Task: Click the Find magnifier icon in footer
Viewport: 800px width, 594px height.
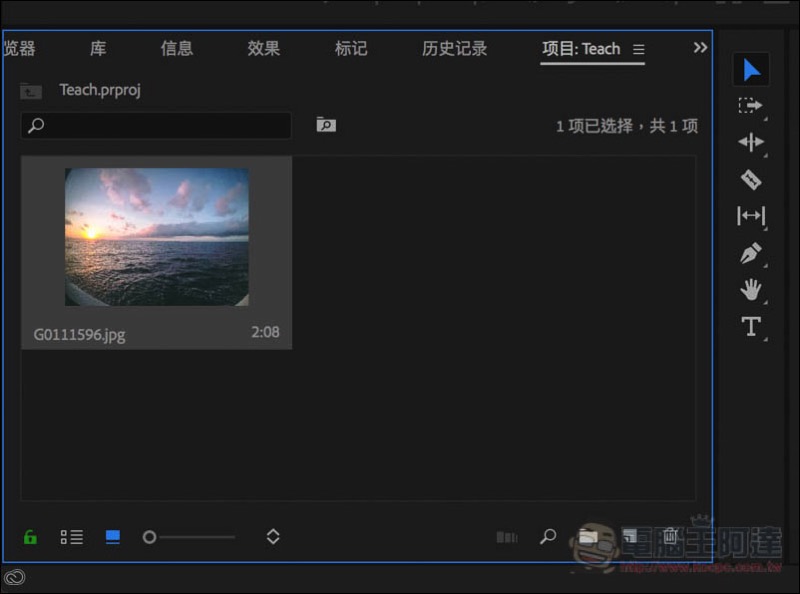Action: click(547, 536)
